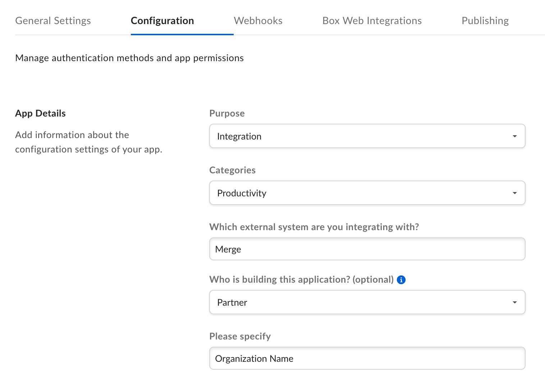
Task: Click the 'Which external system' question label
Action: 314,227
